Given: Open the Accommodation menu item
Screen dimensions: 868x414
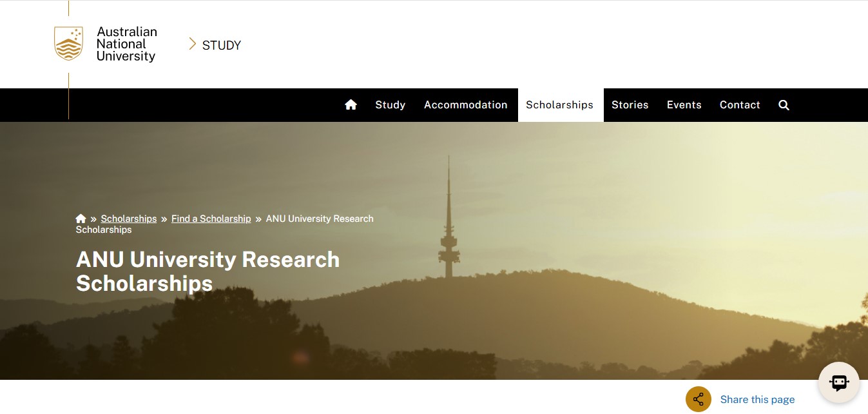Looking at the screenshot, I should pyautogui.click(x=466, y=104).
